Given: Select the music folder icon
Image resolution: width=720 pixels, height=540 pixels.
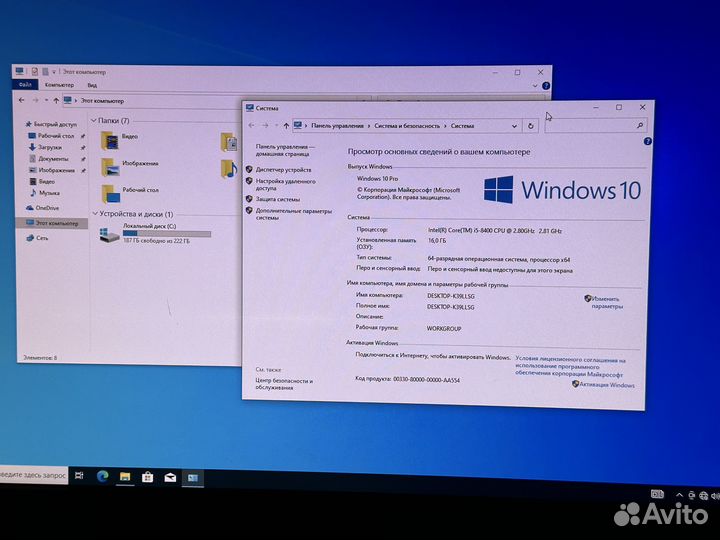Looking at the screenshot, I should [229, 169].
